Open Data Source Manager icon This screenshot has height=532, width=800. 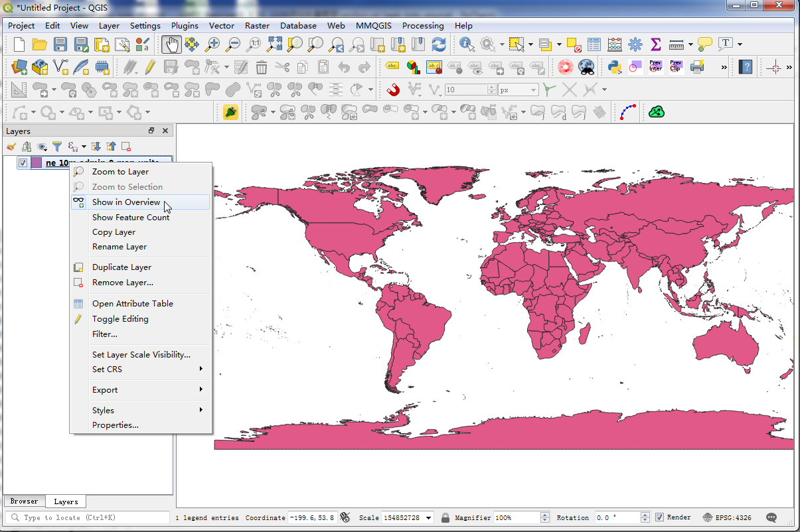[19, 66]
